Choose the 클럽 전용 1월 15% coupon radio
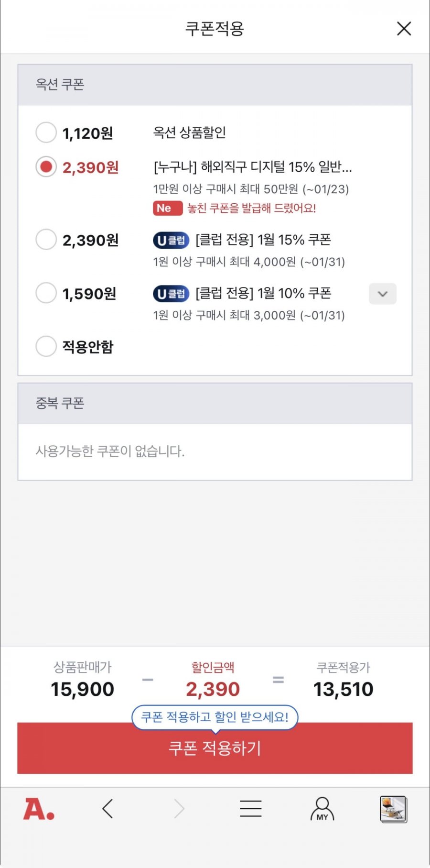 [46, 240]
